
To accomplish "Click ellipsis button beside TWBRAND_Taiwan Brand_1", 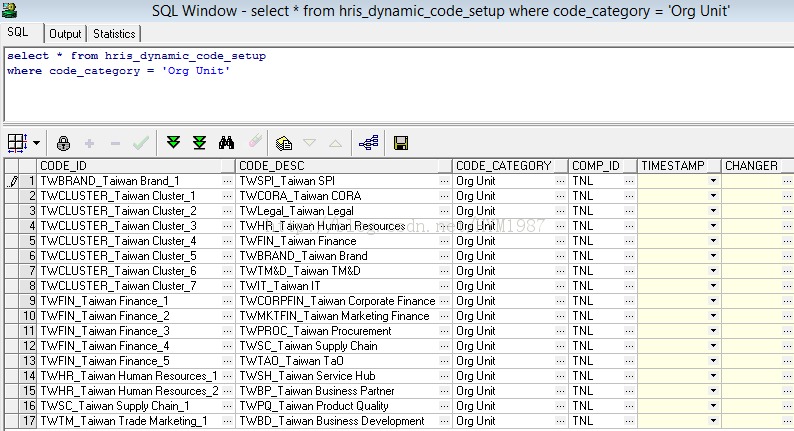I will point(227,181).
